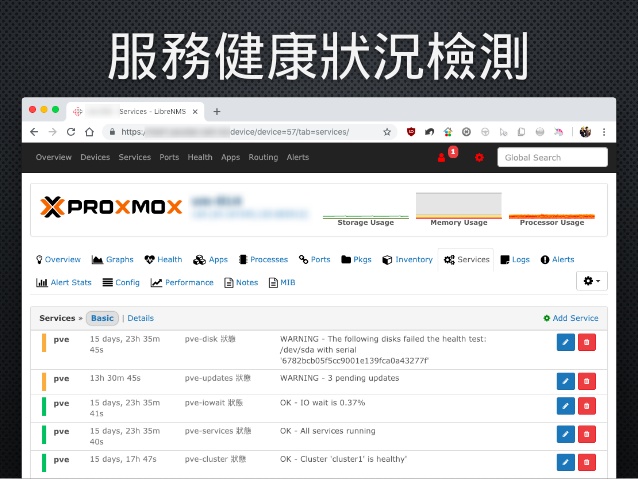Open the browser profile avatar
This screenshot has height=479, width=638.
(585, 132)
